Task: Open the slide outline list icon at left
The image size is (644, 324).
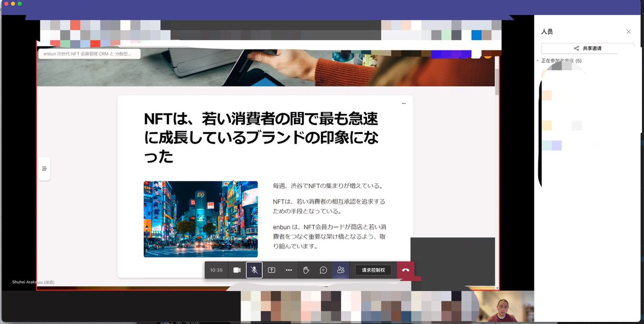Action: pos(45,168)
